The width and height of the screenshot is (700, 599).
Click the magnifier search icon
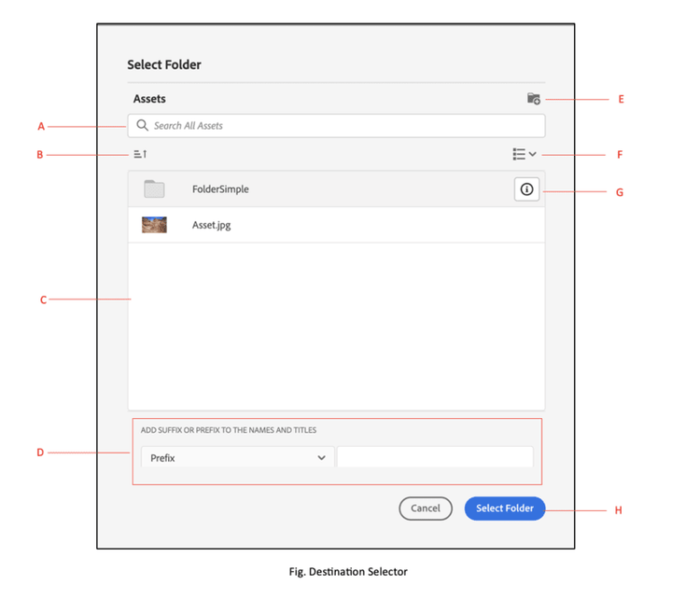click(142, 125)
